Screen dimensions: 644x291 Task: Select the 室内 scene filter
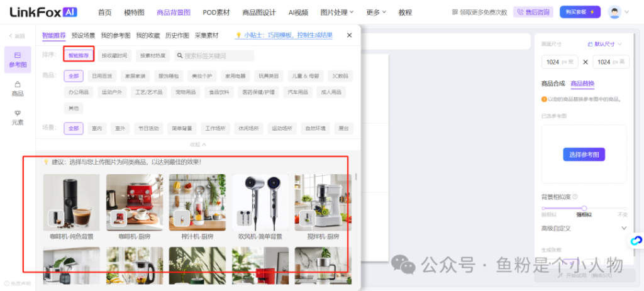click(96, 128)
